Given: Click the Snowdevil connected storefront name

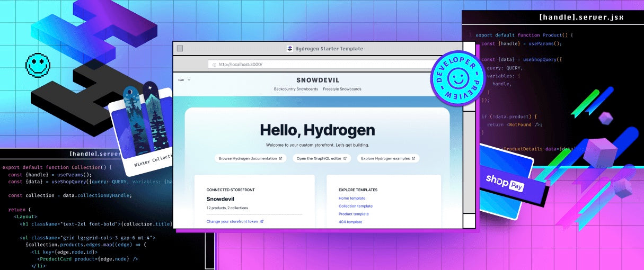Looking at the screenshot, I should tap(222, 199).
